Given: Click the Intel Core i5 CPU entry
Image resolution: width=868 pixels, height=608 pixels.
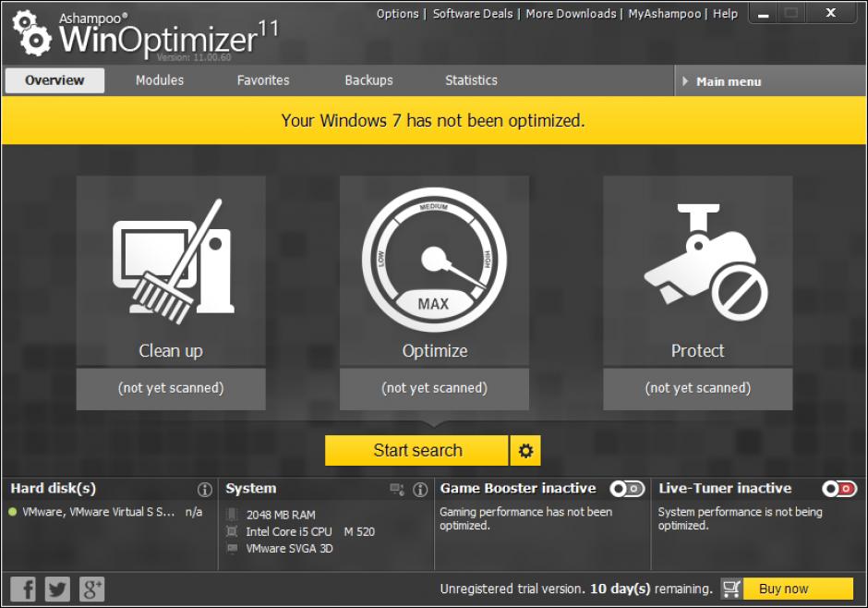Looking at the screenshot, I should pos(310,531).
